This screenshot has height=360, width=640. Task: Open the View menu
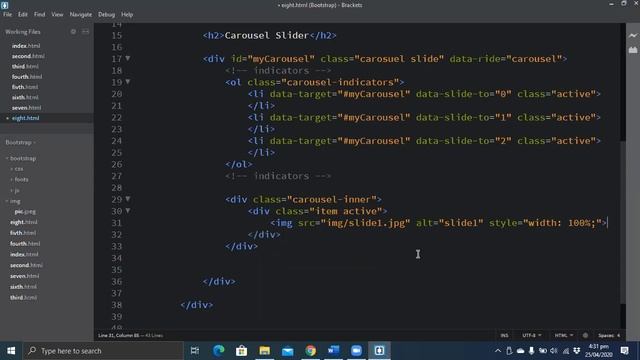[57, 14]
